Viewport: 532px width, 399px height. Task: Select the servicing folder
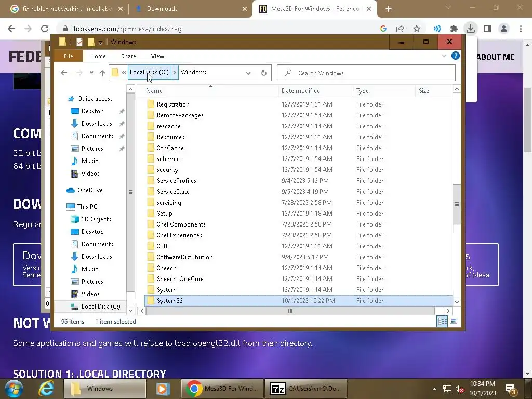169,203
